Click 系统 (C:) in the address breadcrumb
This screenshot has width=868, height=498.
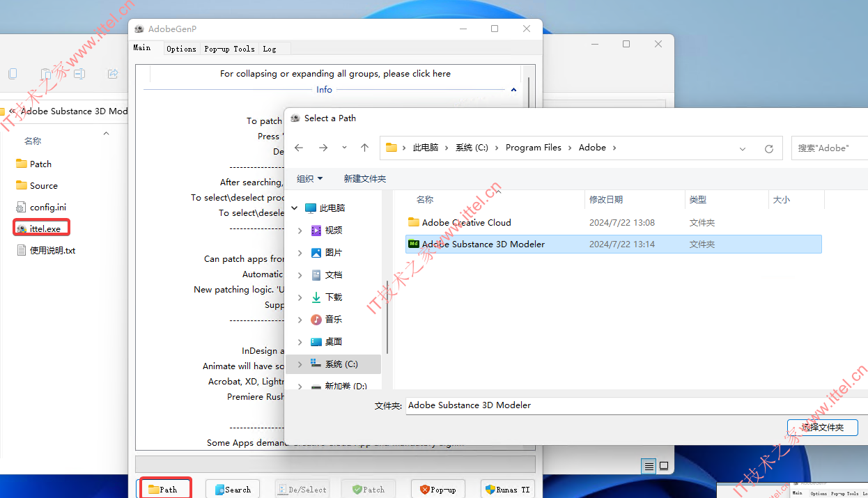pyautogui.click(x=472, y=148)
